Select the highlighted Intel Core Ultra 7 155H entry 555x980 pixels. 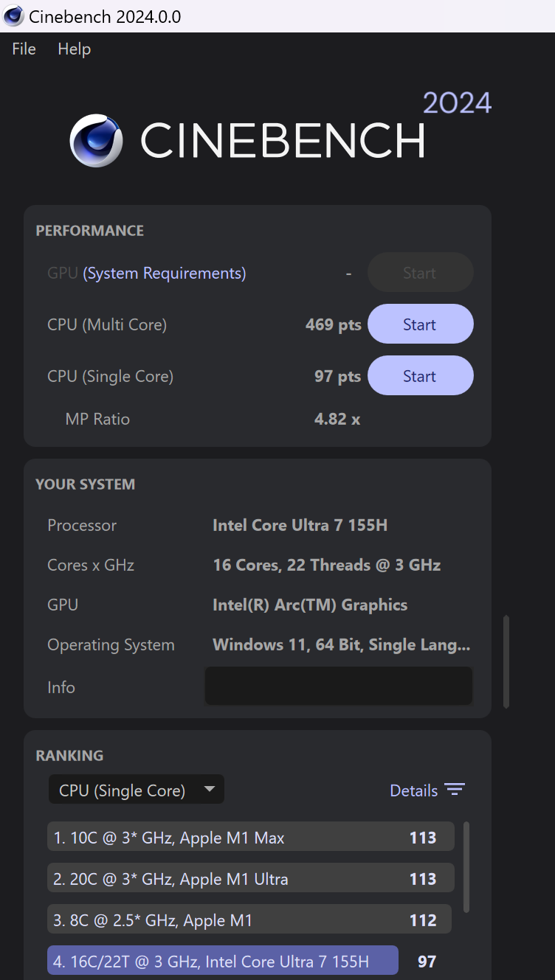223,961
